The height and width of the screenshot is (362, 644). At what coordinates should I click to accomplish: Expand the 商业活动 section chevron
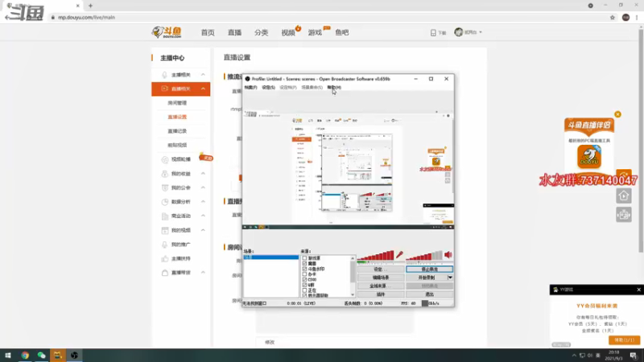(x=203, y=216)
